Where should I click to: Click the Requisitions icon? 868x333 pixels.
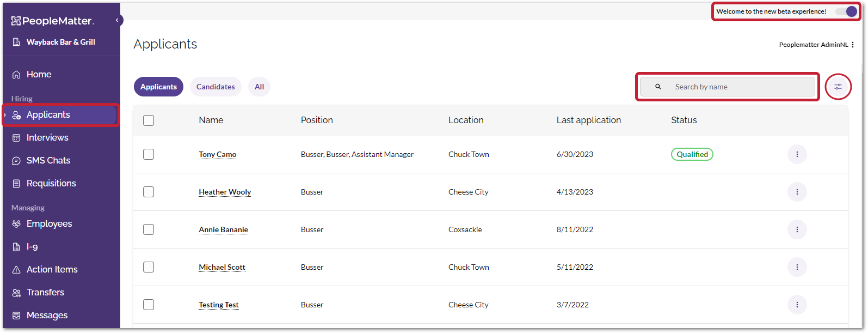pos(16,184)
